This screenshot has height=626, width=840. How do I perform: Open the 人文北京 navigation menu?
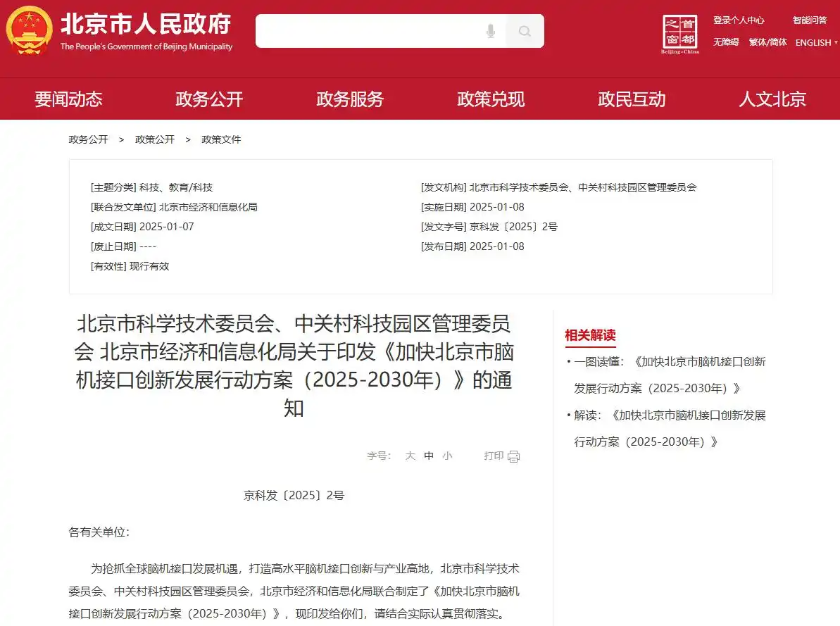(772, 99)
